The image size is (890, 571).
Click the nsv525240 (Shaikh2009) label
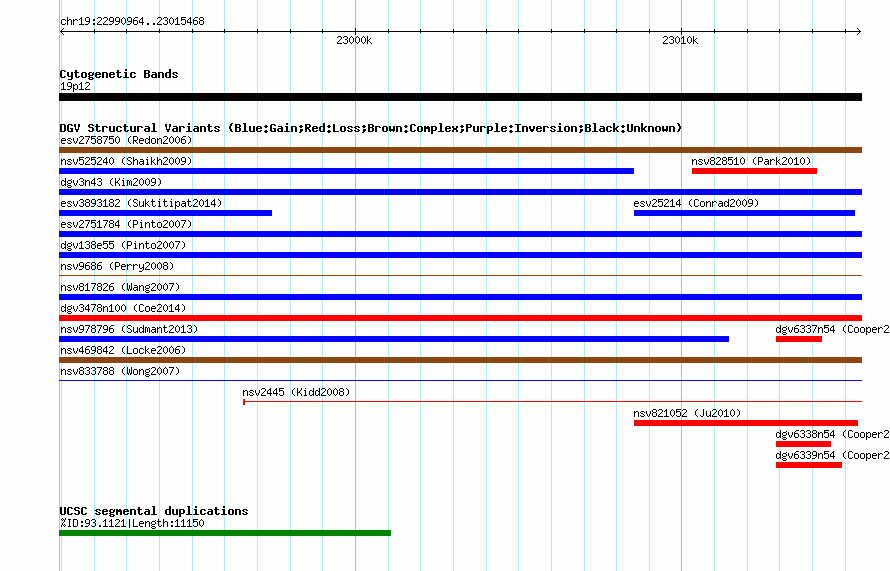(126, 161)
